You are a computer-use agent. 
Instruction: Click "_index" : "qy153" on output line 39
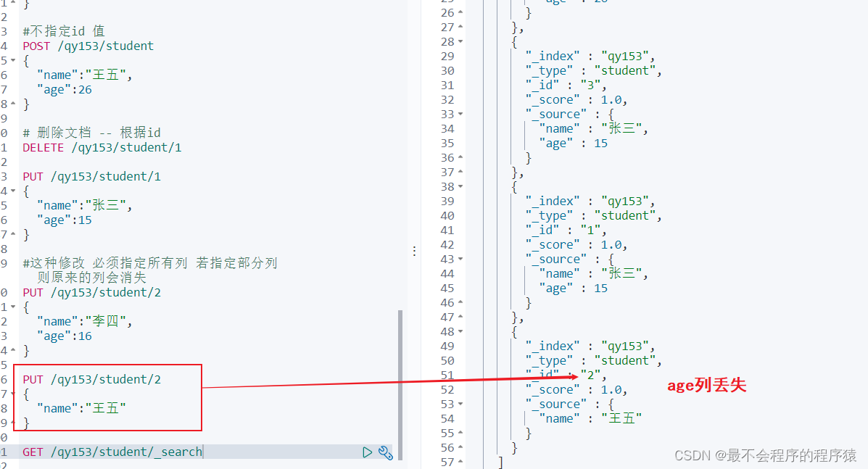(590, 201)
